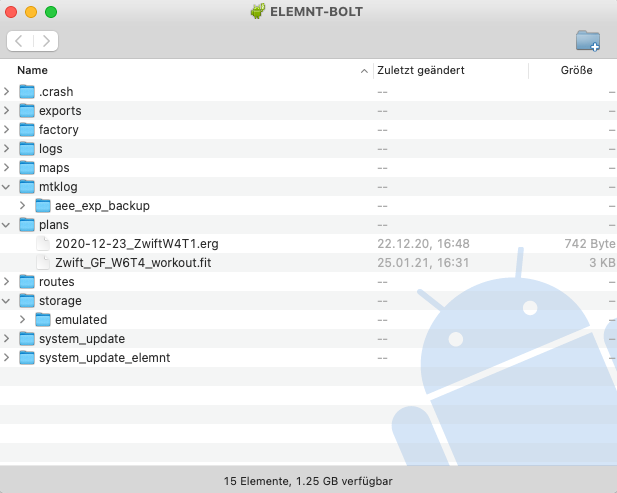Go back with the left arrow
Viewport: 617px width, 493px height.
20,41
